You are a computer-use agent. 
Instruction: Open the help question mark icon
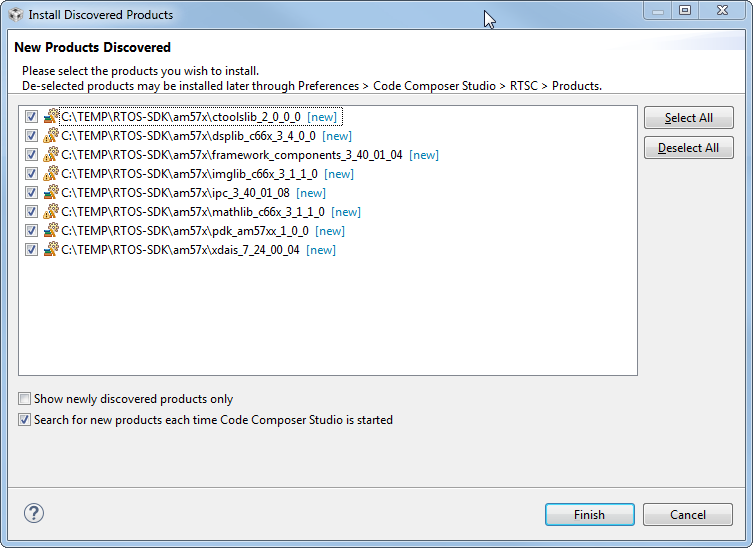(34, 514)
